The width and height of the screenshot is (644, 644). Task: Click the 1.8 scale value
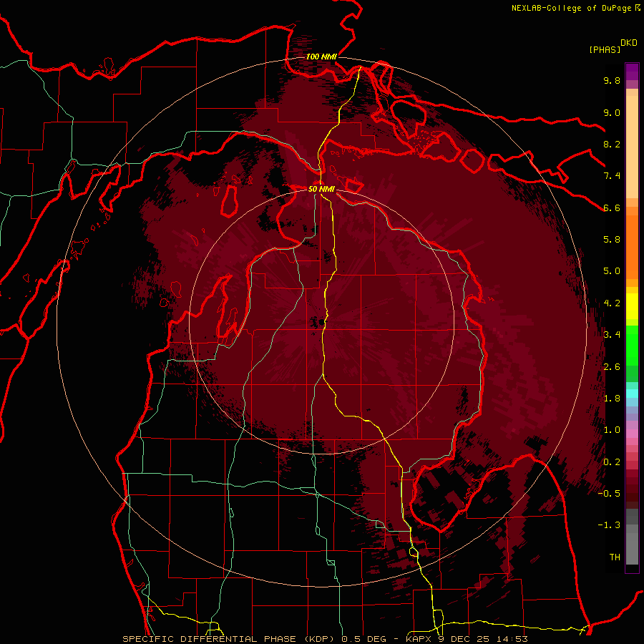[x=612, y=398]
